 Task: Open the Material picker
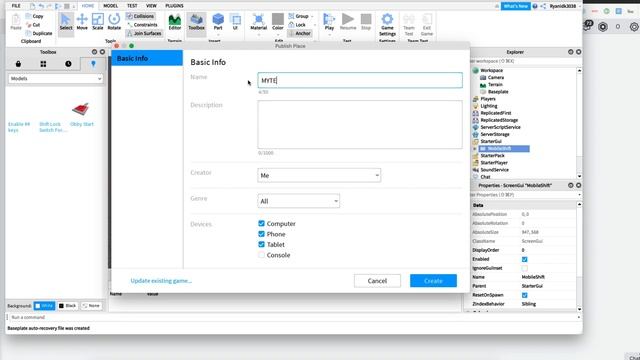point(258,22)
